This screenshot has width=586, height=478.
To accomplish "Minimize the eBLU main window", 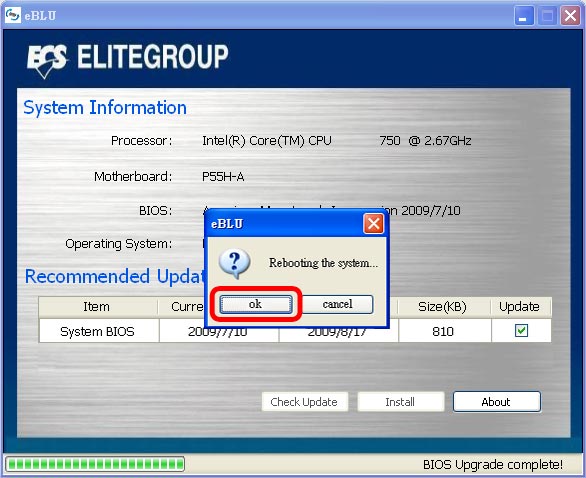I will [523, 16].
